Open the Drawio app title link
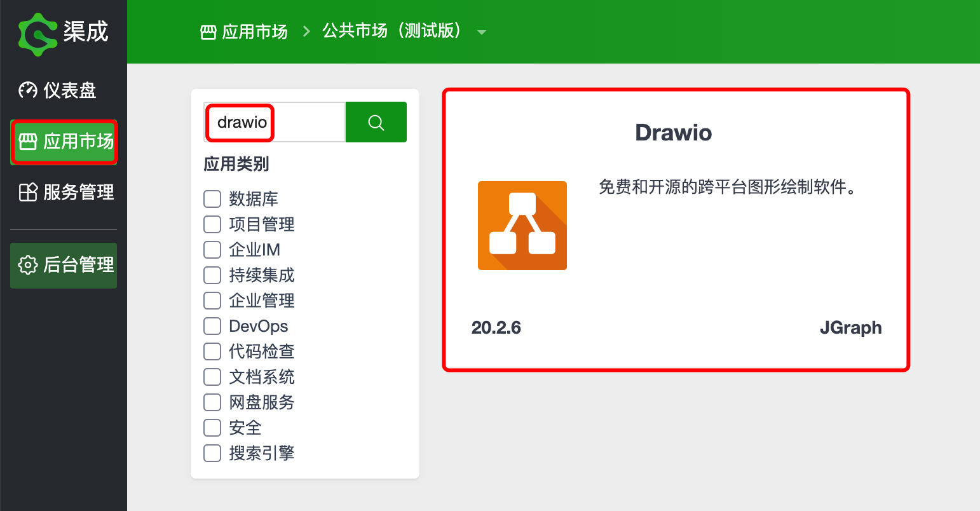Image resolution: width=980 pixels, height=511 pixels. click(x=673, y=133)
